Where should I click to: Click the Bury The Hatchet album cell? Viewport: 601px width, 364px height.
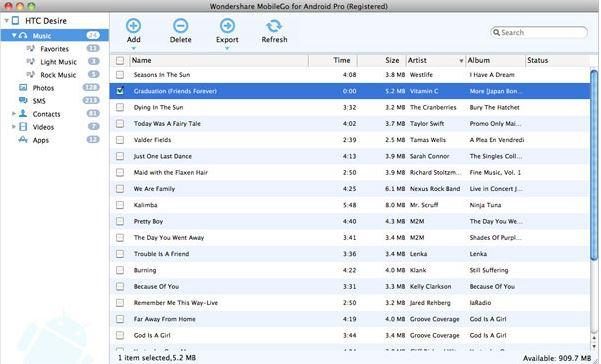tap(494, 107)
